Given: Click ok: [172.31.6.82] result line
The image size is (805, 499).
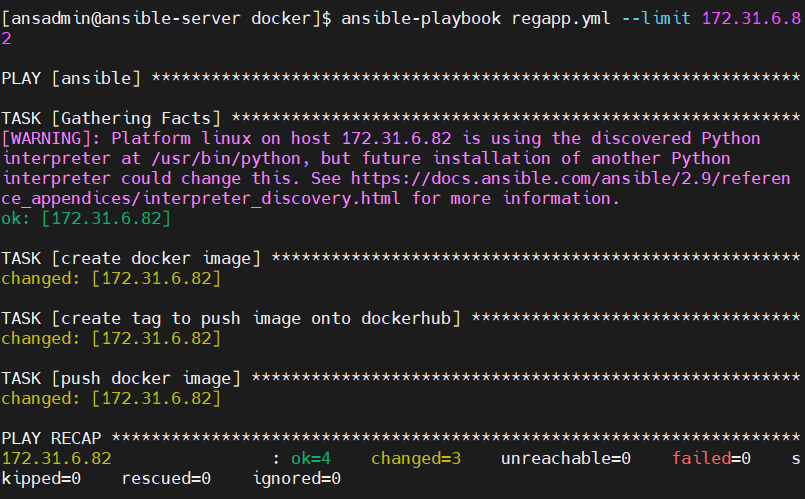Looking at the screenshot, I should [x=86, y=219].
